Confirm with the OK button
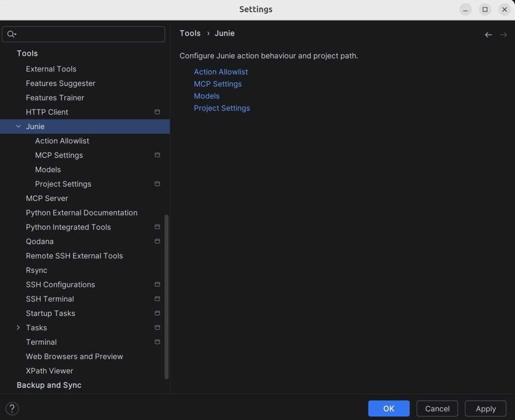 pyautogui.click(x=389, y=408)
